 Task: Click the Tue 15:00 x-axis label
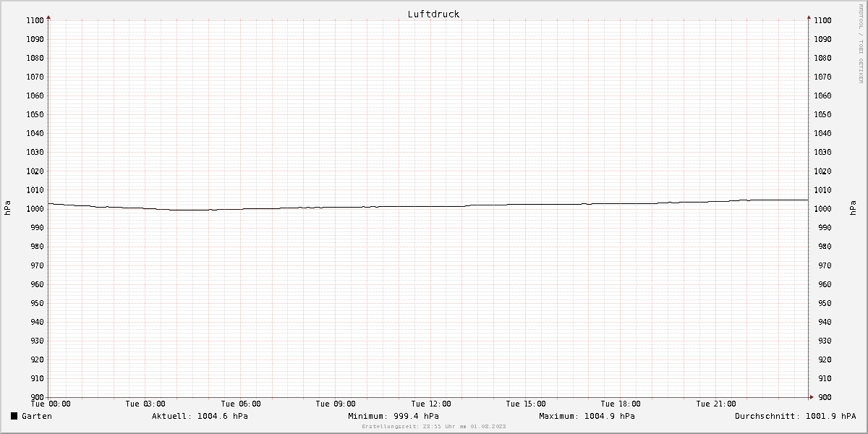tap(526, 404)
